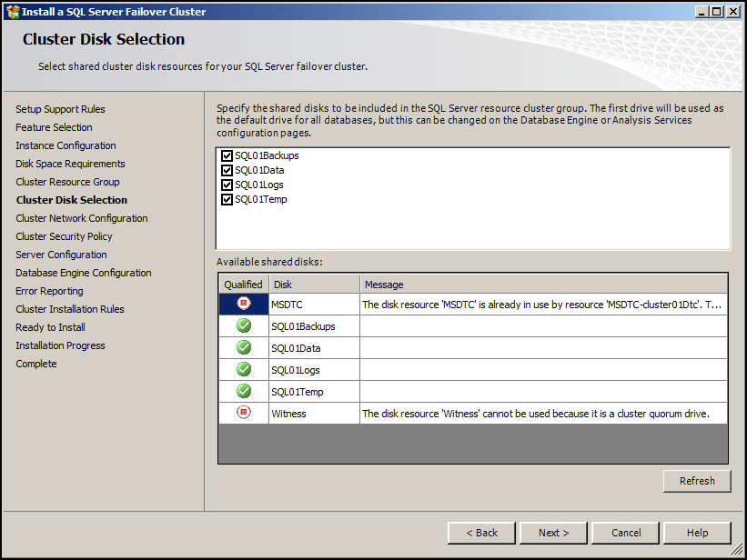Click the Next button to continue
Screen dimensions: 747x560
click(552, 533)
